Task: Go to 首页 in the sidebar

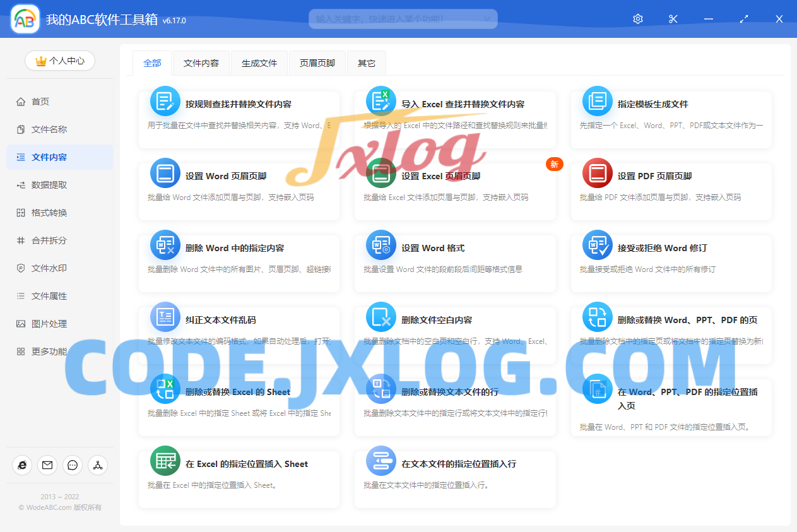Action: tap(40, 102)
